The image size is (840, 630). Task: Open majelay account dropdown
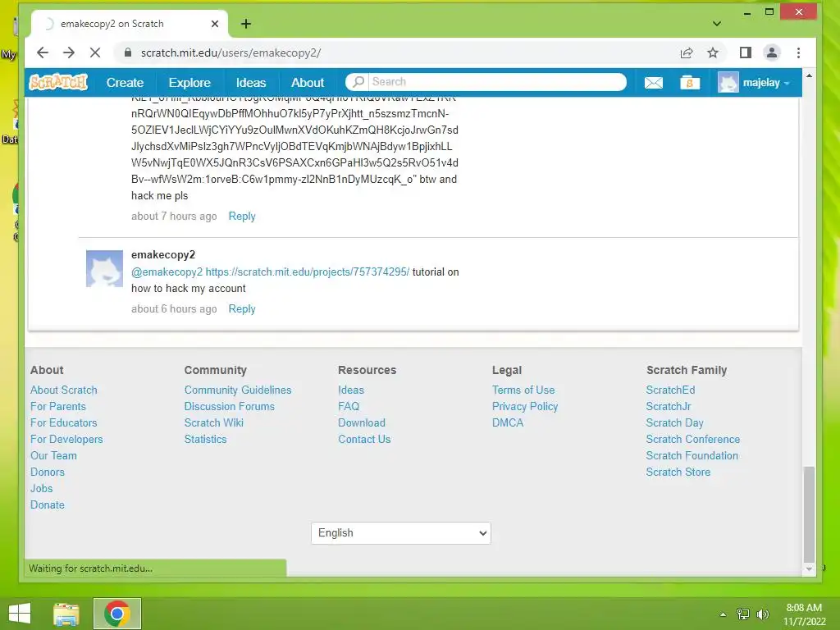point(766,83)
